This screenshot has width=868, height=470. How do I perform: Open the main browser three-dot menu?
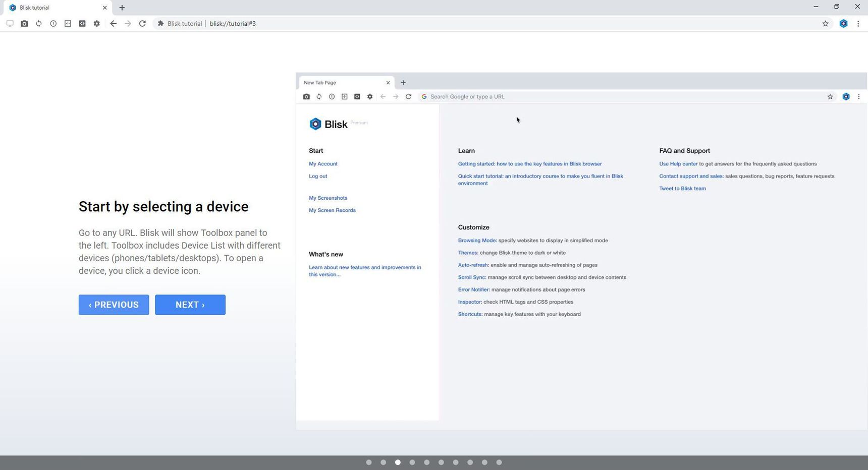point(858,24)
